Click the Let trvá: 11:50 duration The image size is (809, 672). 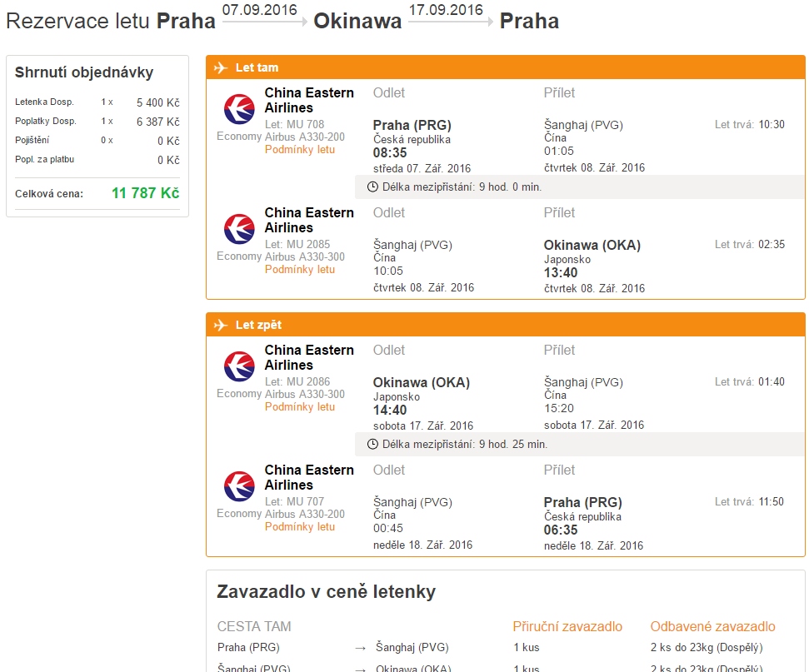click(x=749, y=502)
